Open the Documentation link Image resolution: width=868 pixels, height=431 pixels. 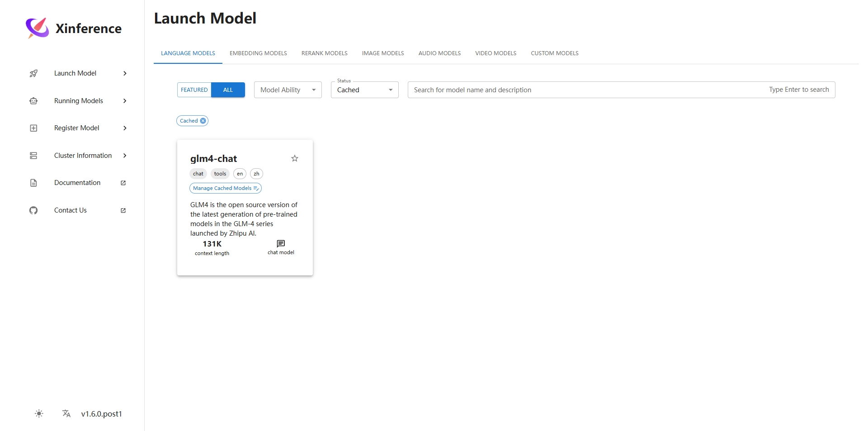(77, 183)
